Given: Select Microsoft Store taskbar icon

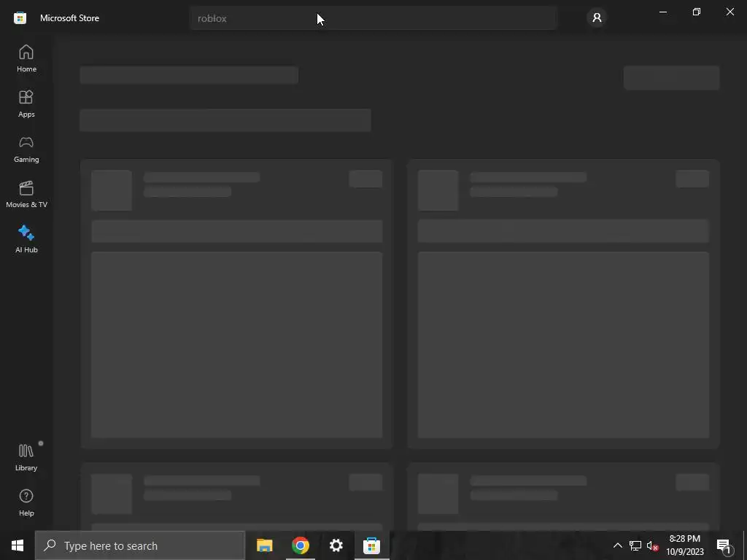Looking at the screenshot, I should point(371,545).
